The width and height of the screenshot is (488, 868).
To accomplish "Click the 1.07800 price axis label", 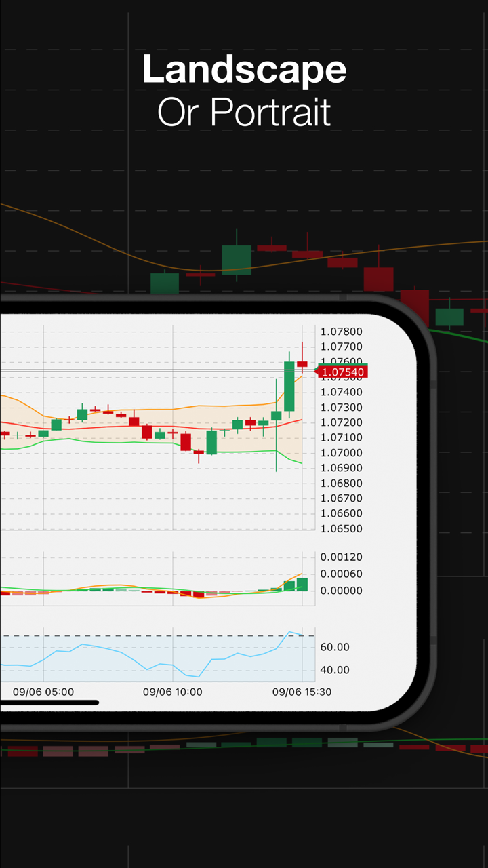I will tap(342, 332).
